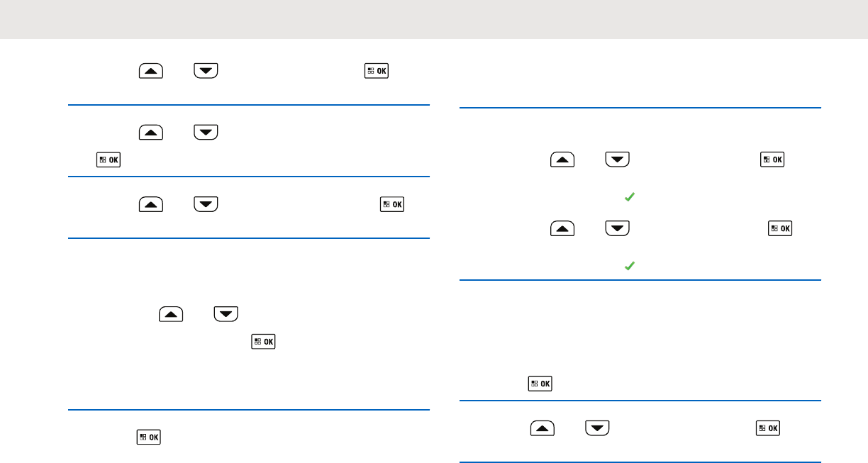Click the down arrow in the right column's second arrow row

[x=617, y=229]
